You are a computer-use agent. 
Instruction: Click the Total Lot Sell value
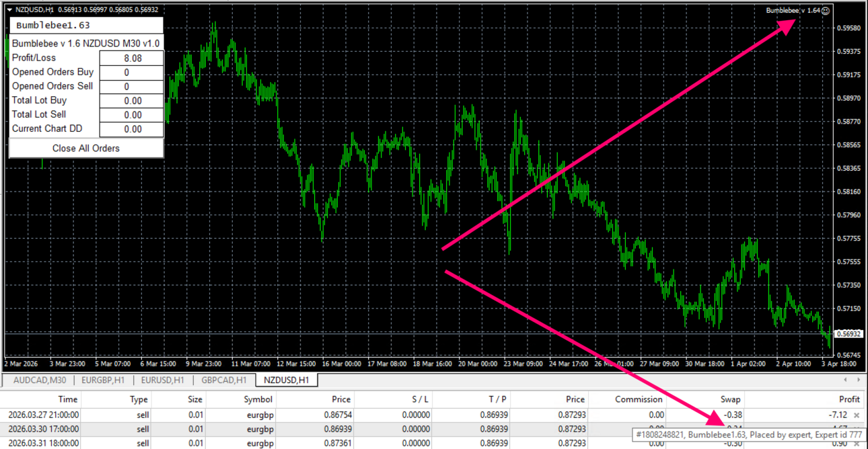tap(133, 115)
